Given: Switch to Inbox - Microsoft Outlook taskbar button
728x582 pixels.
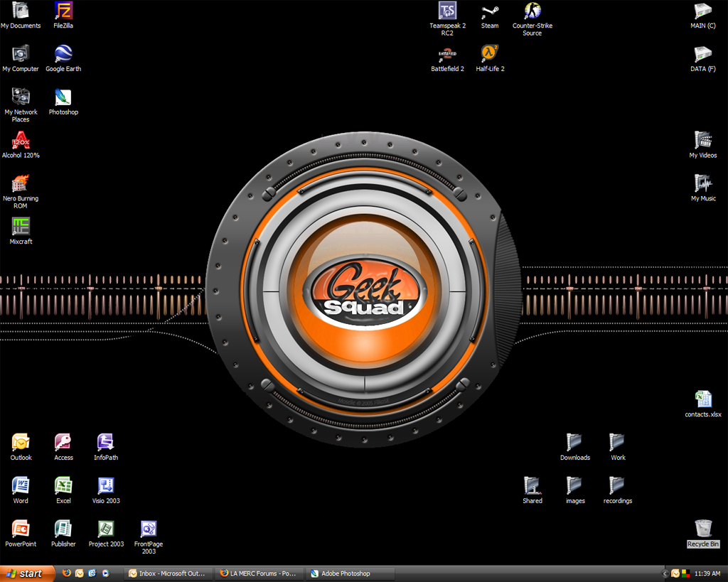Looking at the screenshot, I should (168, 573).
